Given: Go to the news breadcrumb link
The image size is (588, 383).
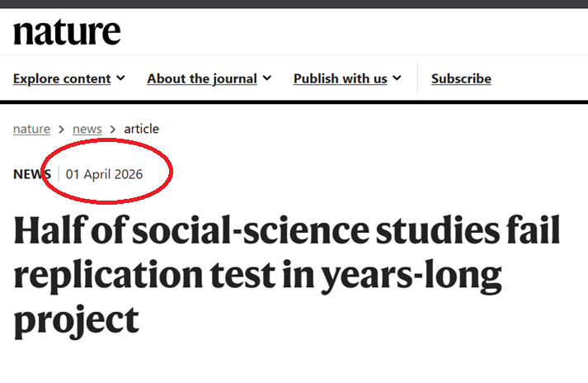Looking at the screenshot, I should click(87, 129).
